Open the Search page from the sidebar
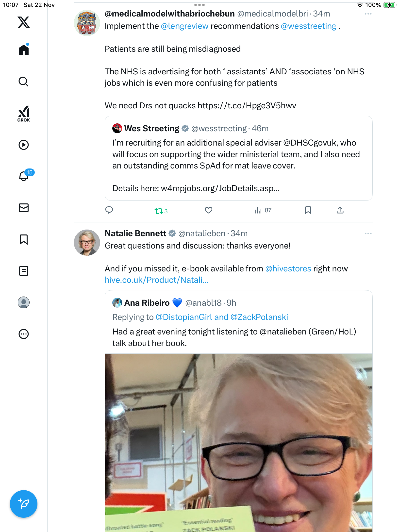Viewport: 399px width, 532px height. click(x=24, y=82)
